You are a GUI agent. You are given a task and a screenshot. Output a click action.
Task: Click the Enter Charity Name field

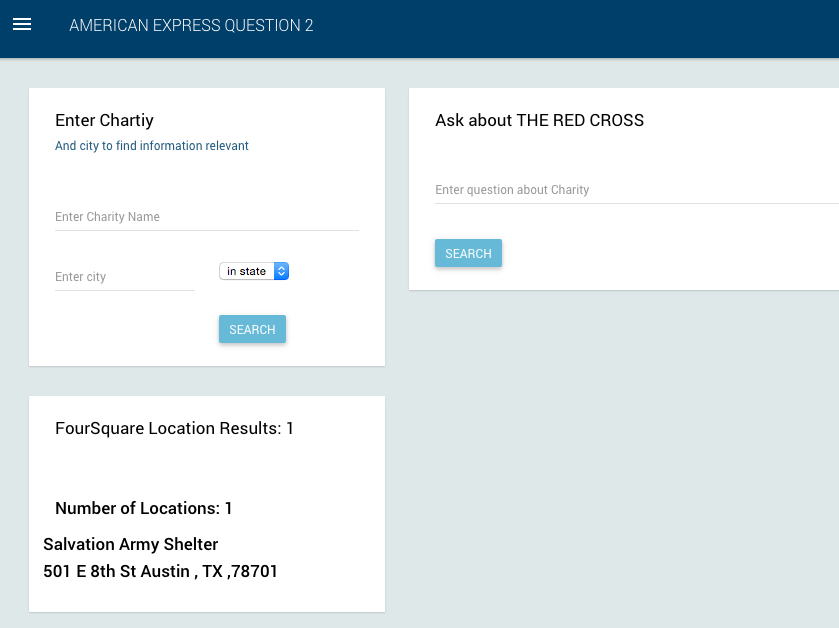coord(207,217)
